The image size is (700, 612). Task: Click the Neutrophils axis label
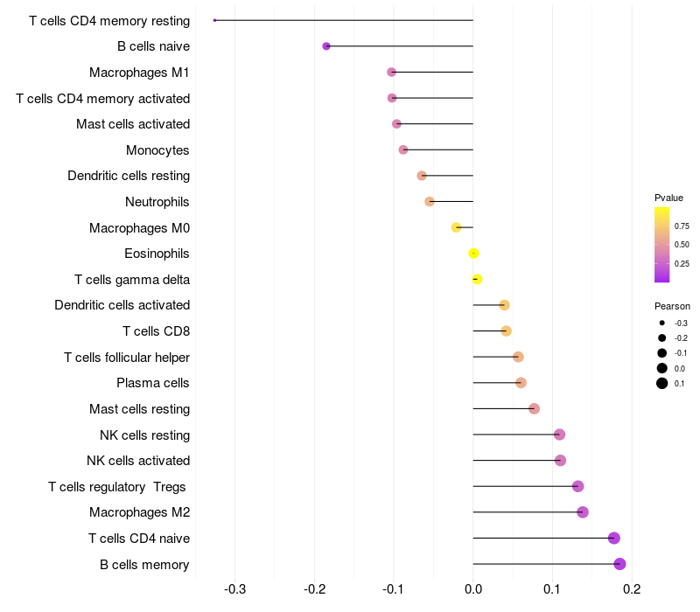pos(157,202)
